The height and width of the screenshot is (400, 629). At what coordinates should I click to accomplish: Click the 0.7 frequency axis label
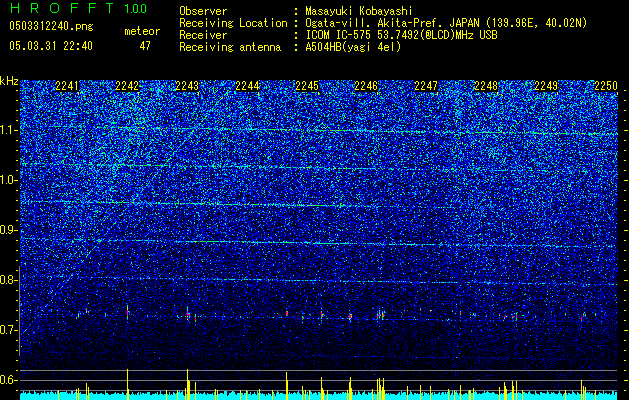[x=8, y=330]
